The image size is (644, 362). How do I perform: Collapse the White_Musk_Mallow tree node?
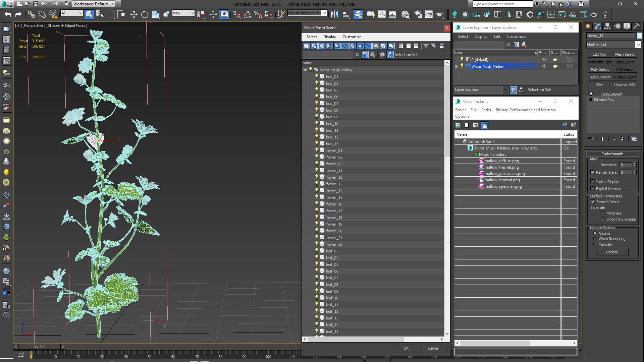305,70
